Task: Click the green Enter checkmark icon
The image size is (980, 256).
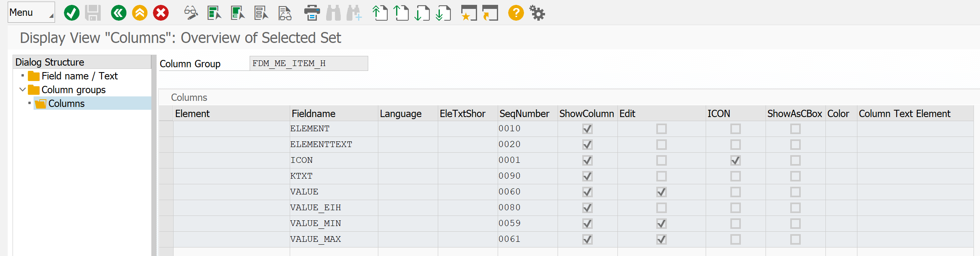Action: point(72,13)
